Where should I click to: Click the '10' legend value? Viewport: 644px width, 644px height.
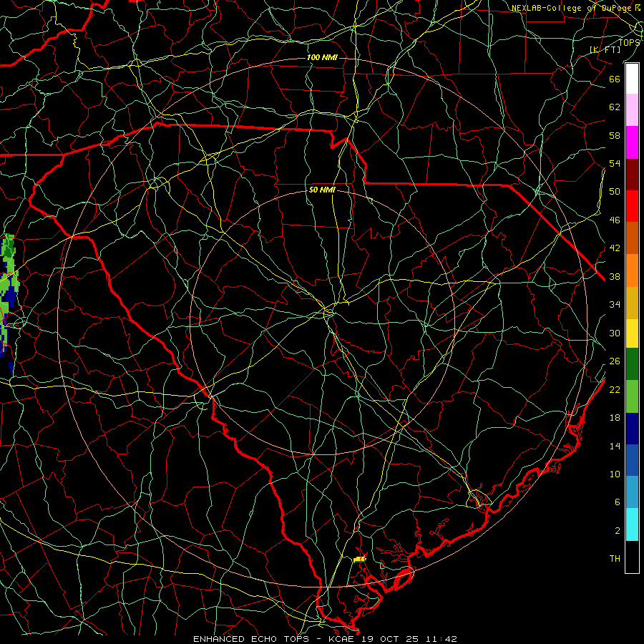tap(615, 474)
